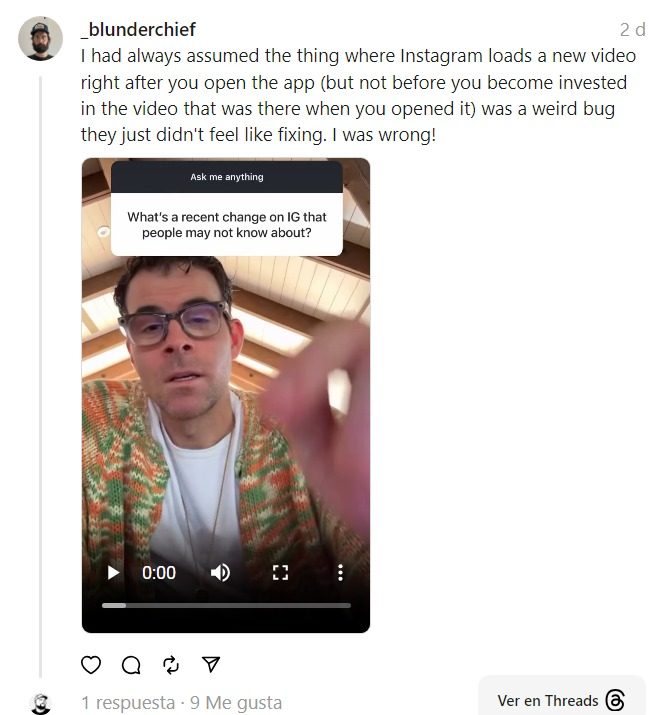Open the _blunderchief username link
649x715 pixels.
pos(138,29)
